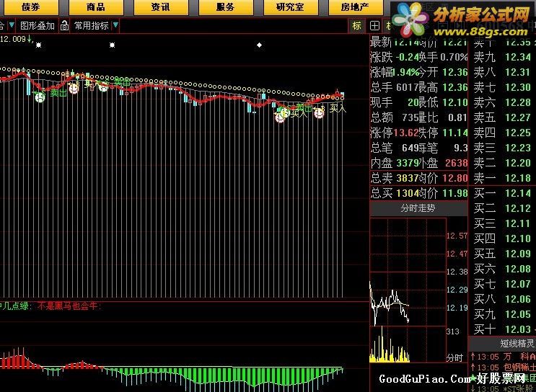The width and height of the screenshot is (536, 392).
Task: Click the 常用指标 label
Action: tap(92, 26)
